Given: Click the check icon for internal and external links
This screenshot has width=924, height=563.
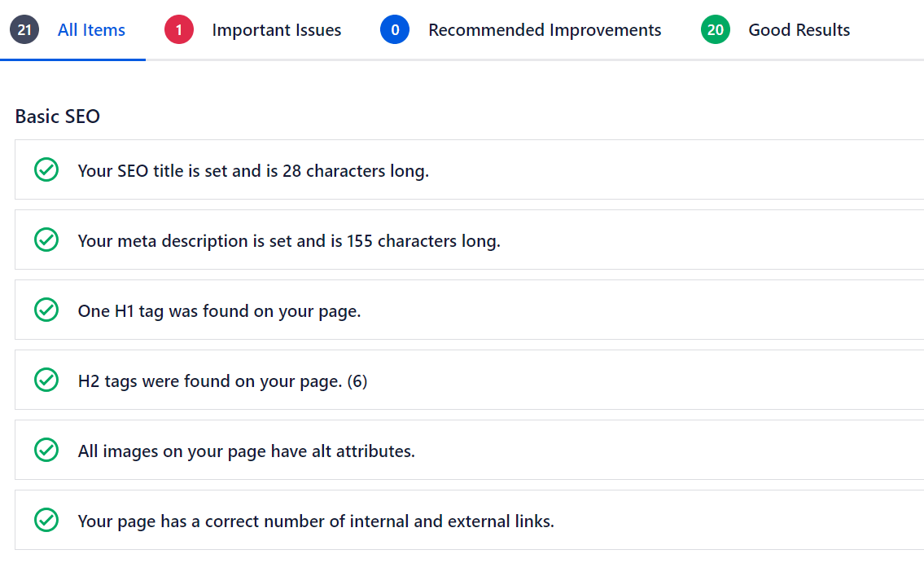Looking at the screenshot, I should click(46, 519).
